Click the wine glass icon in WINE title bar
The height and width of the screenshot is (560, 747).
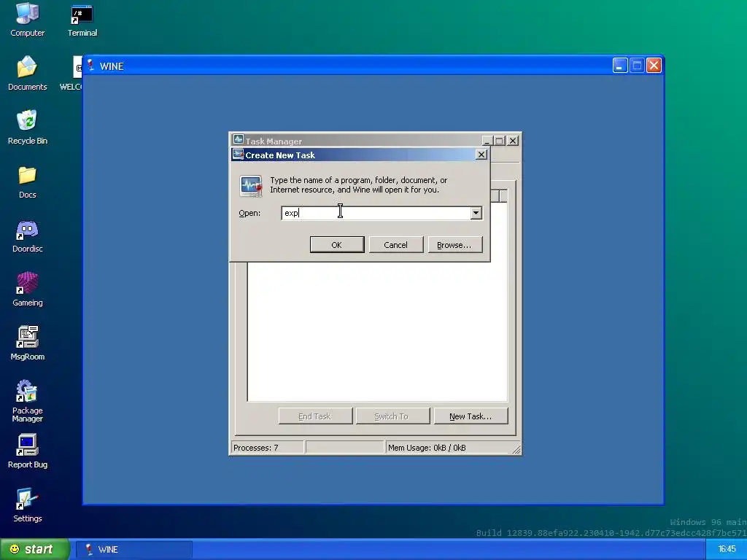click(x=90, y=66)
